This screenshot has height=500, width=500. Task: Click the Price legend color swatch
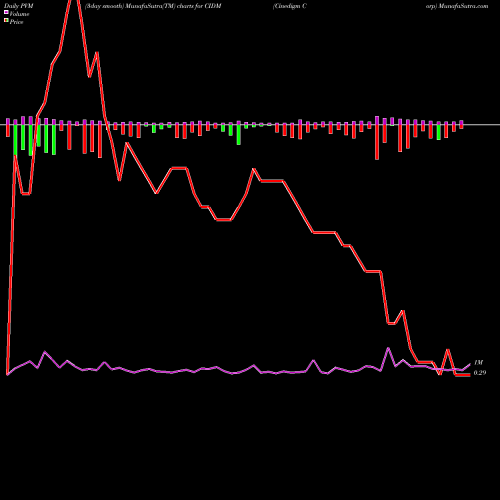pyautogui.click(x=6, y=21)
